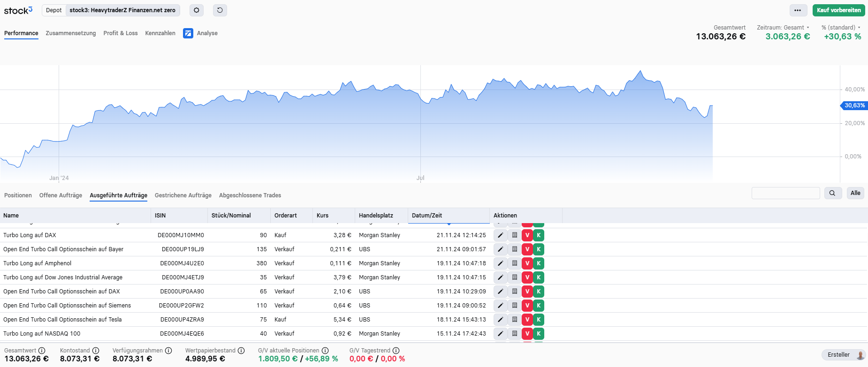Click red V for the Siemens row
The image size is (868, 367).
click(x=527, y=306)
